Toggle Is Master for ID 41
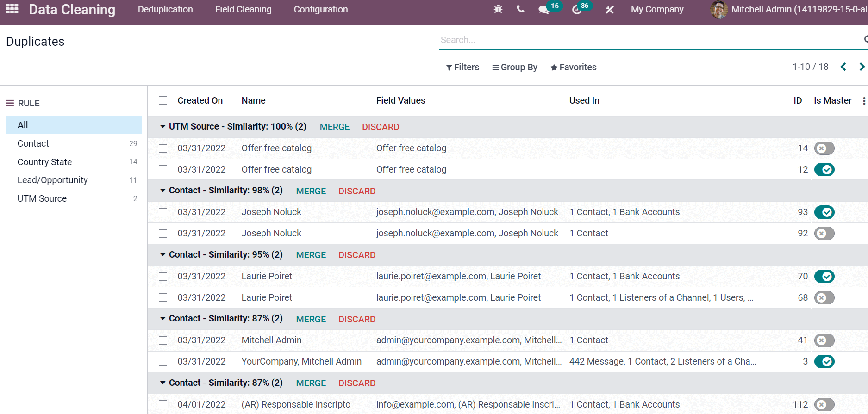The width and height of the screenshot is (868, 414). 824,340
